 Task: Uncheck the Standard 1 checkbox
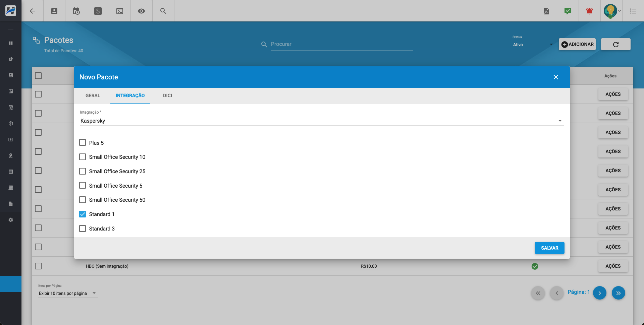point(83,214)
